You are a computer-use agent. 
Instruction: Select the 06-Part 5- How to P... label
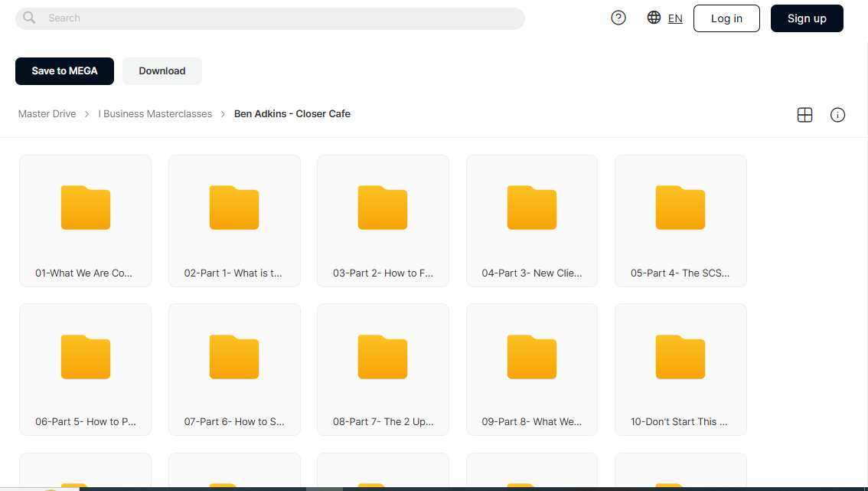click(x=86, y=422)
